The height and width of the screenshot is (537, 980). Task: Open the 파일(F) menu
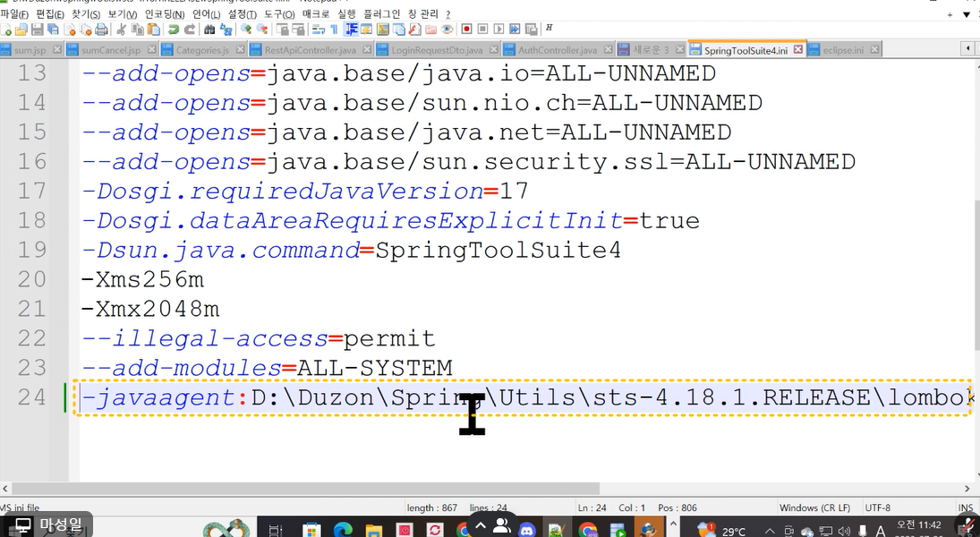tap(14, 13)
